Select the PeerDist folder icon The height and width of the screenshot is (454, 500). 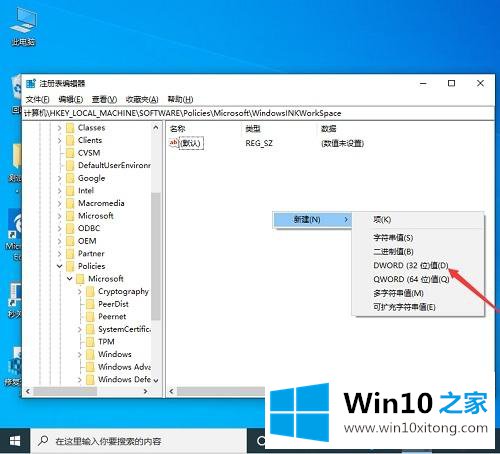[x=90, y=304]
